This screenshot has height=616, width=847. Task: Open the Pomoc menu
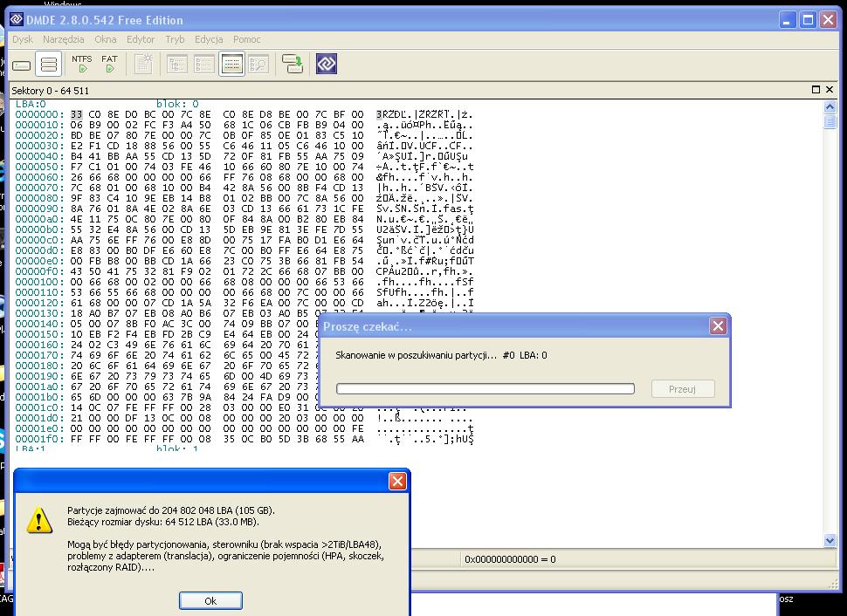tap(247, 39)
